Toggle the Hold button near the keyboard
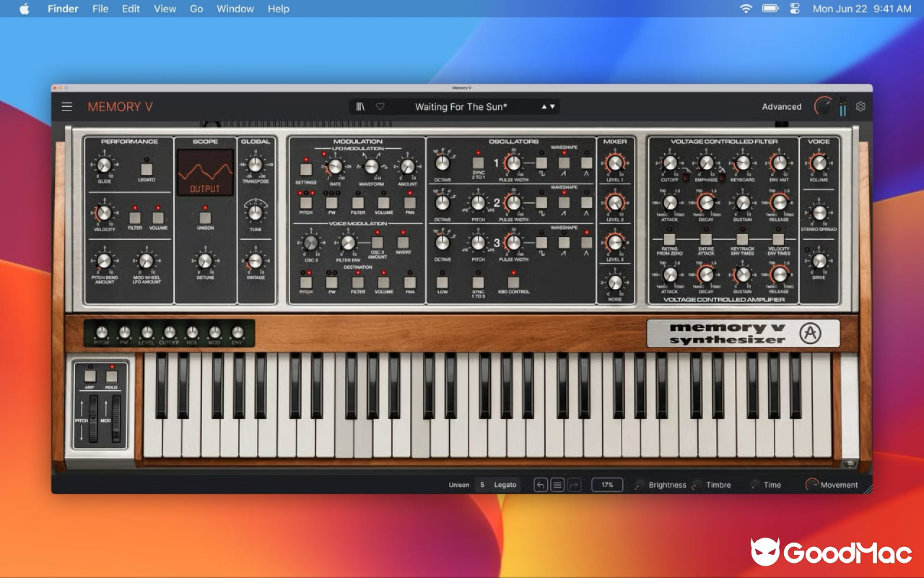Image resolution: width=924 pixels, height=578 pixels. click(111, 376)
